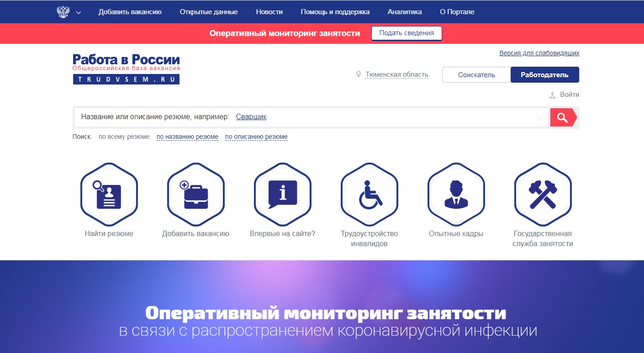Open Государственная служба занятости label
Screen dimensions: 644x353
point(543,238)
